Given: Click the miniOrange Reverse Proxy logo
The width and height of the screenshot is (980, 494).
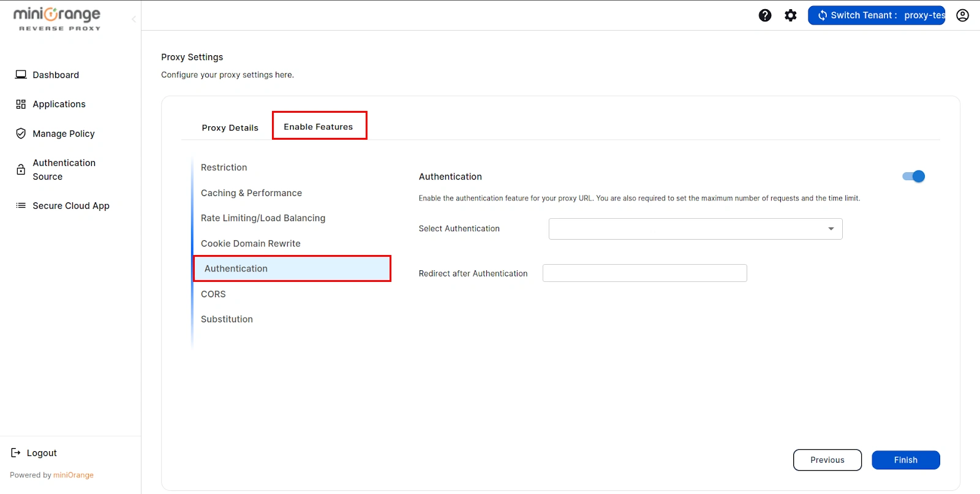Looking at the screenshot, I should [57, 18].
